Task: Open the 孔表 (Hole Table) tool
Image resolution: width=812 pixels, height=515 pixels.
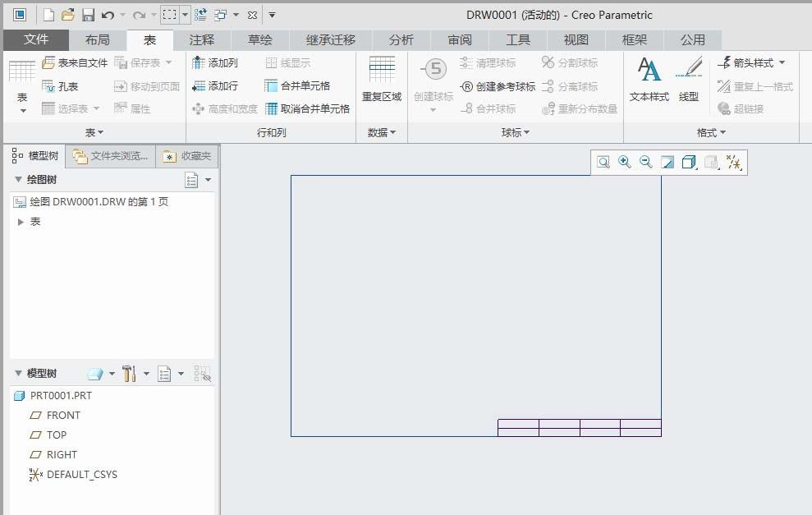Action: [64, 85]
